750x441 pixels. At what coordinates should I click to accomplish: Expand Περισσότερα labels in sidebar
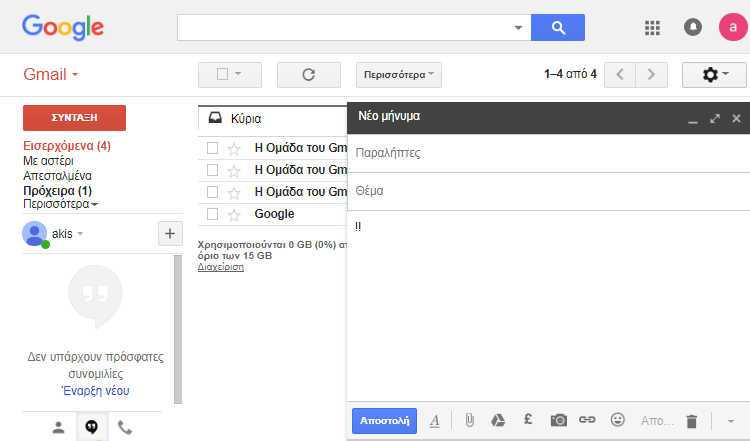[60, 204]
